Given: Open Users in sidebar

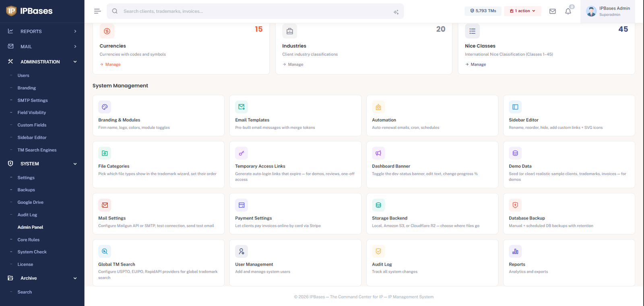Looking at the screenshot, I should 23,76.
